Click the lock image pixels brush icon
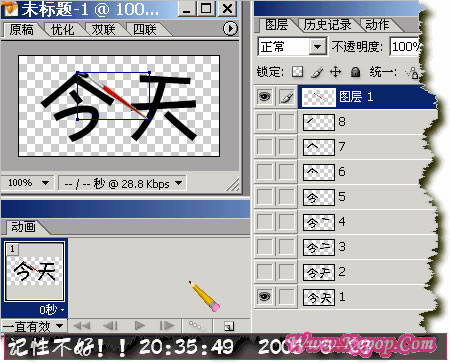 click(317, 72)
